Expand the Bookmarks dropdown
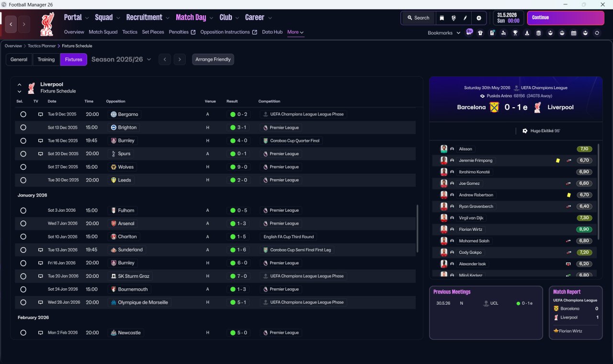This screenshot has width=613, height=364. click(444, 33)
